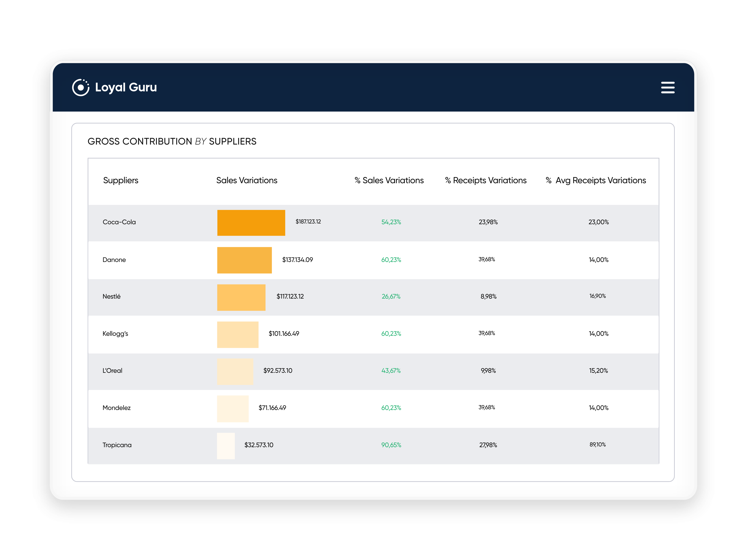Click Tropicana's 90,65% sales variation figure
The image size is (747, 560).
tap(391, 445)
